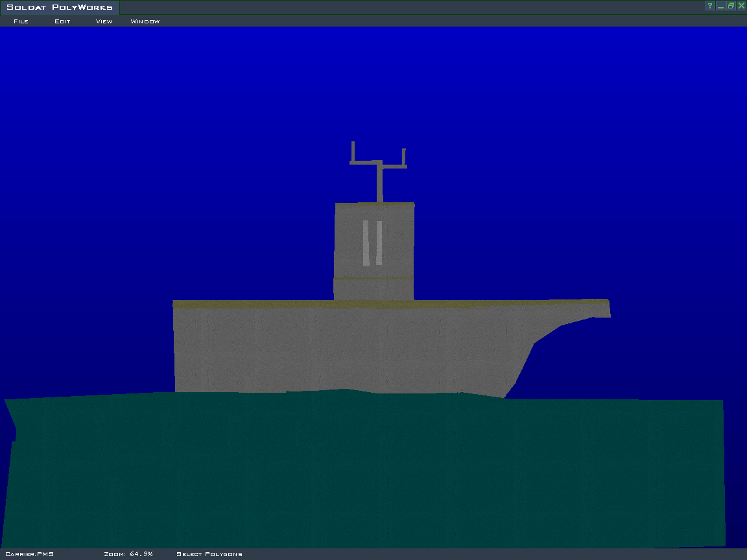The image size is (747, 560).
Task: Click the Soldat PolyWorks title label
Action: (60, 7)
